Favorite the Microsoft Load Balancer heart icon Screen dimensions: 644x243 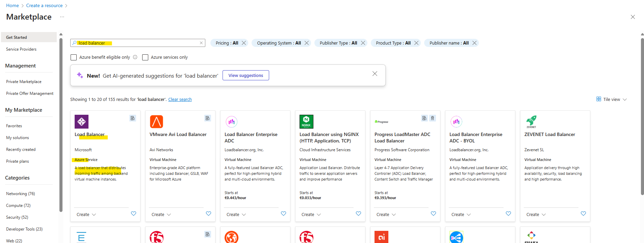133,214
